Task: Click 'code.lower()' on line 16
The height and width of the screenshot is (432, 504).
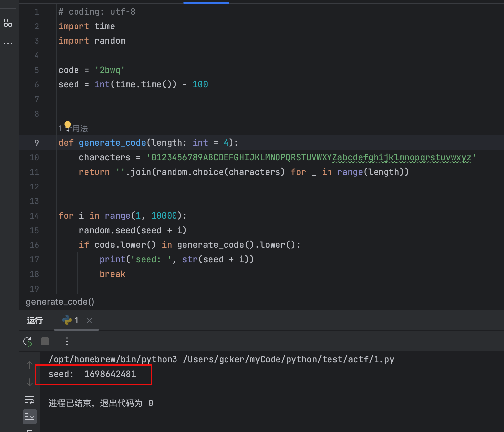Action: coord(125,245)
